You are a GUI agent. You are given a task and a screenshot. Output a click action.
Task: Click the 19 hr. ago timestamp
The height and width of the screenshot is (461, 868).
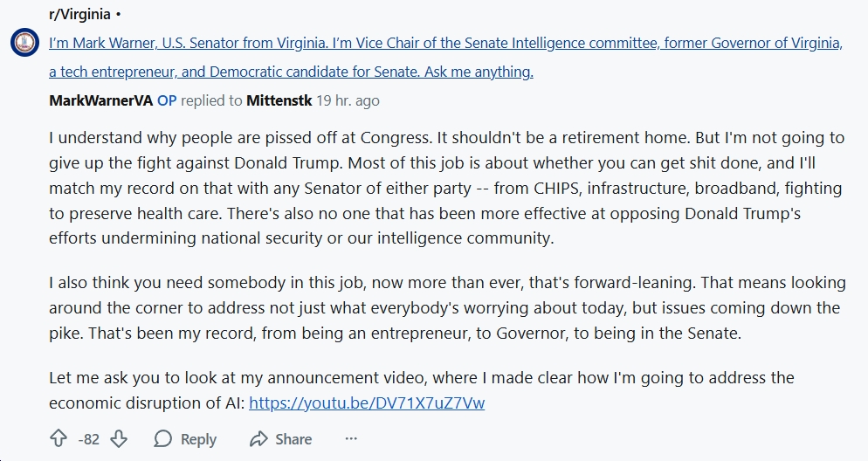tap(348, 100)
